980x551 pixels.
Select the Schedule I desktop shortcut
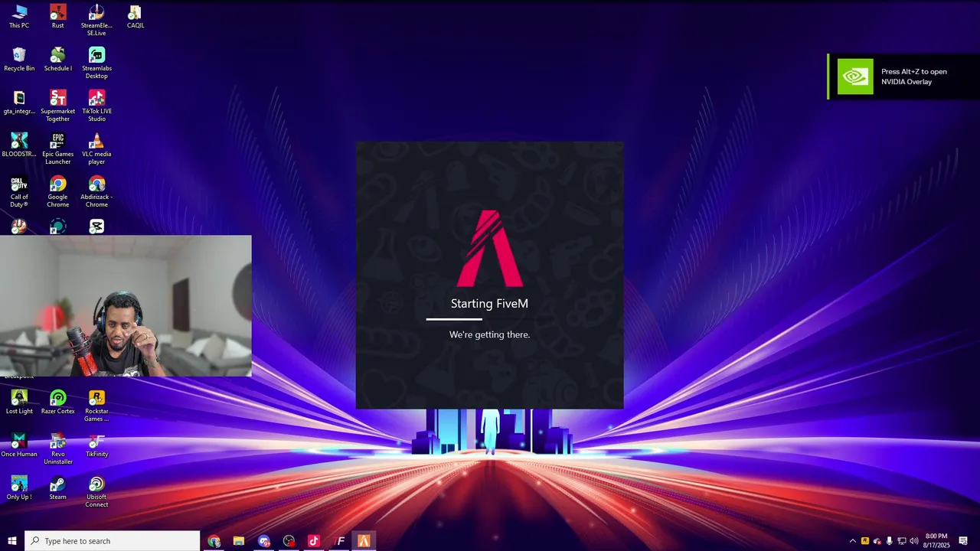point(58,60)
